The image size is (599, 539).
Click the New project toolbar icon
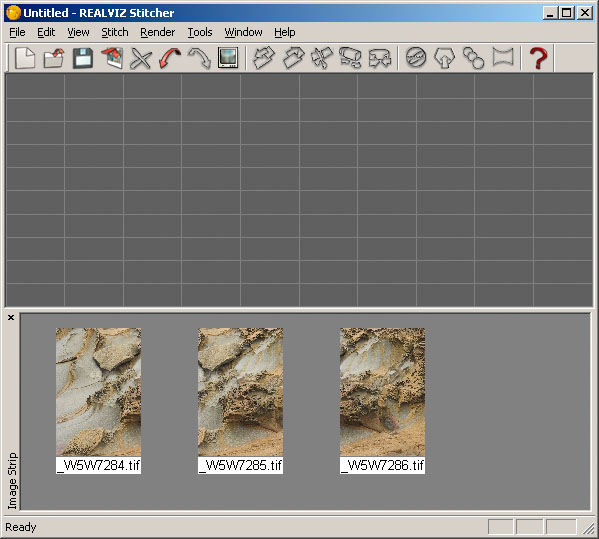[x=25, y=58]
